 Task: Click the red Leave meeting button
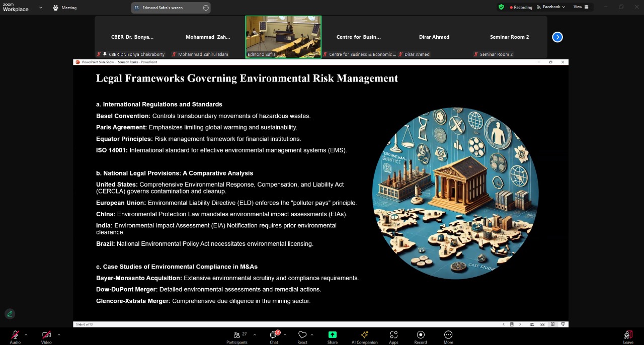628,336
